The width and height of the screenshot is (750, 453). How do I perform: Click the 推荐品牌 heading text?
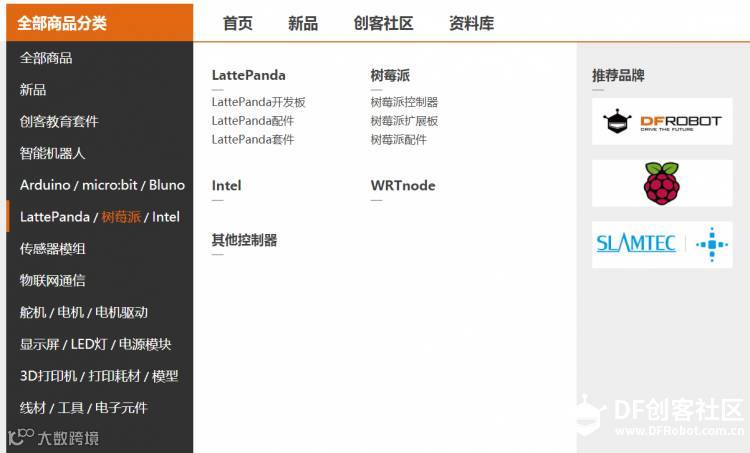(x=618, y=75)
